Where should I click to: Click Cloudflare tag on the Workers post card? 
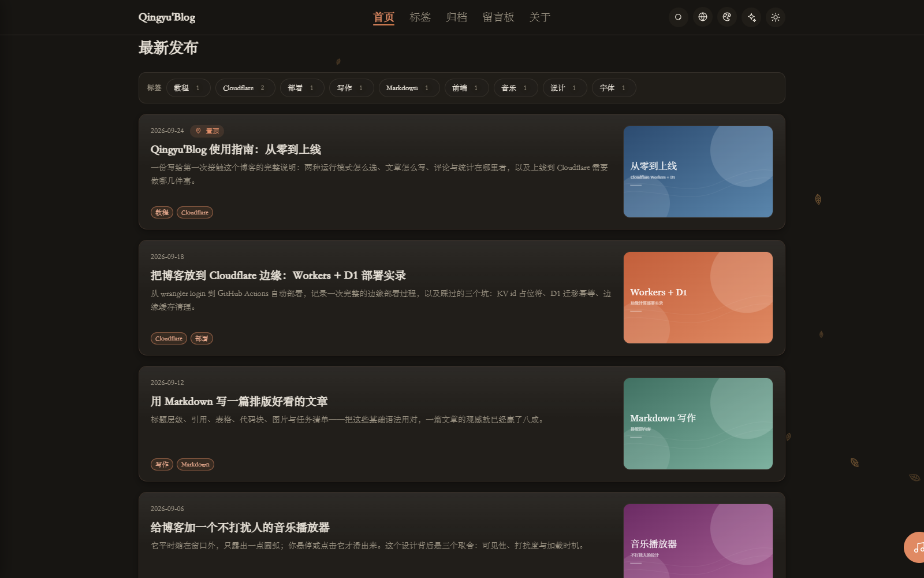[x=169, y=339]
